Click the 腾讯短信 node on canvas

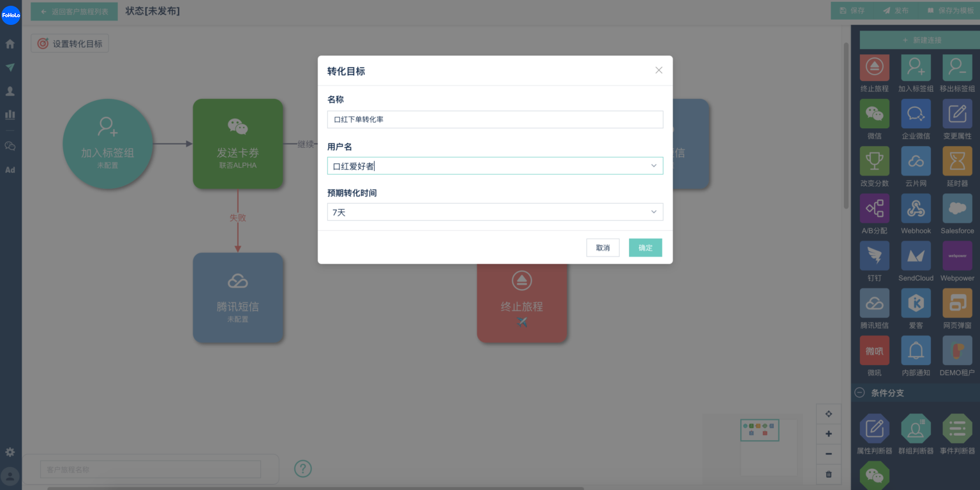tap(238, 297)
